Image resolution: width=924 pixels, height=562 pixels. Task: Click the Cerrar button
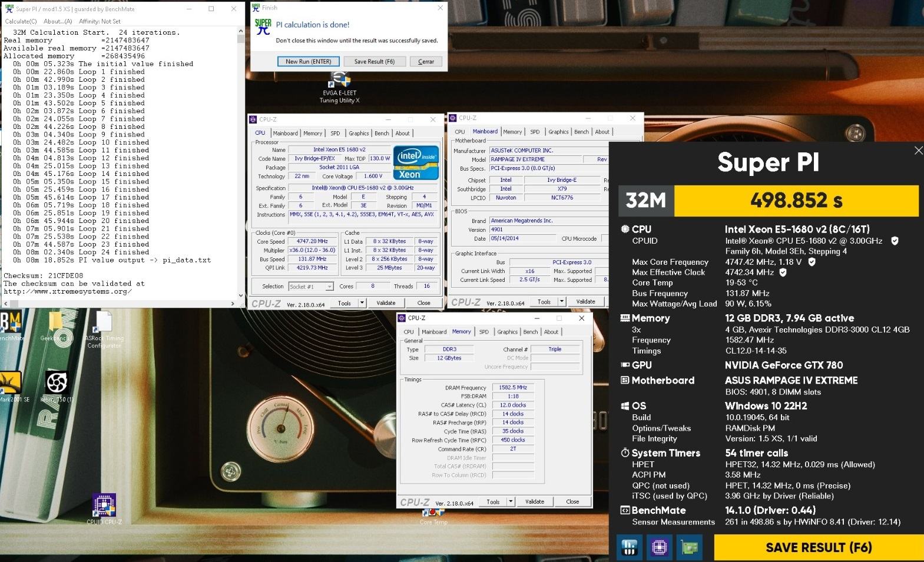[426, 61]
